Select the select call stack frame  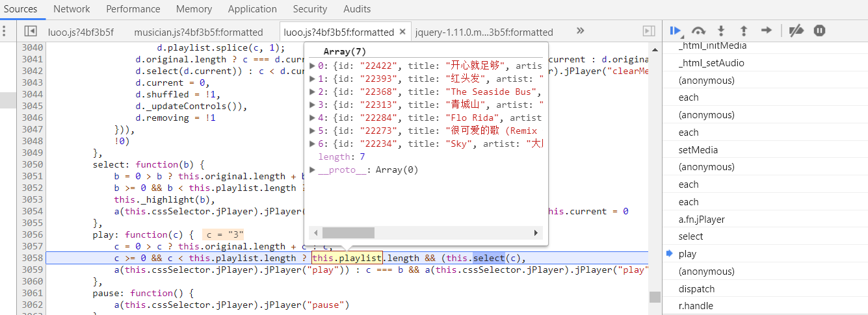[x=690, y=236]
